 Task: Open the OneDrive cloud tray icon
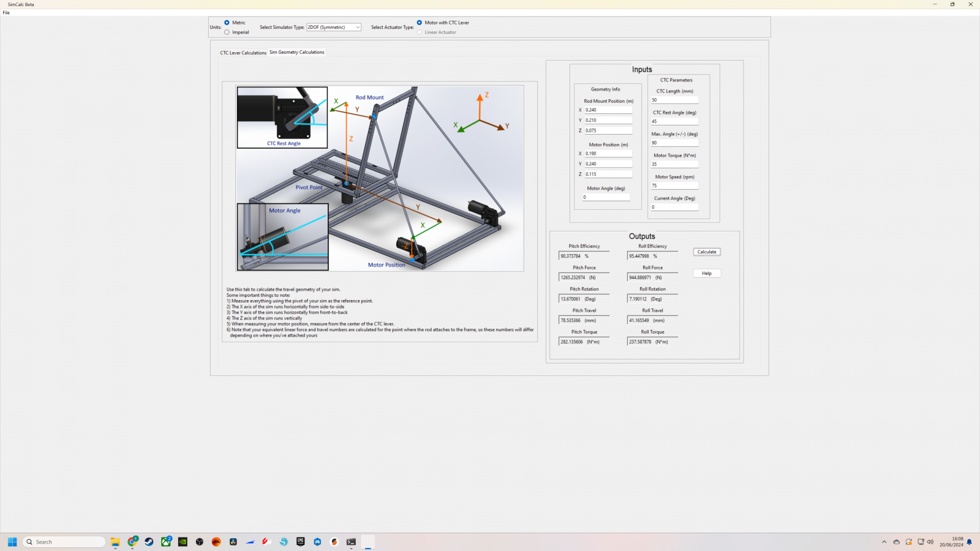[x=897, y=542]
